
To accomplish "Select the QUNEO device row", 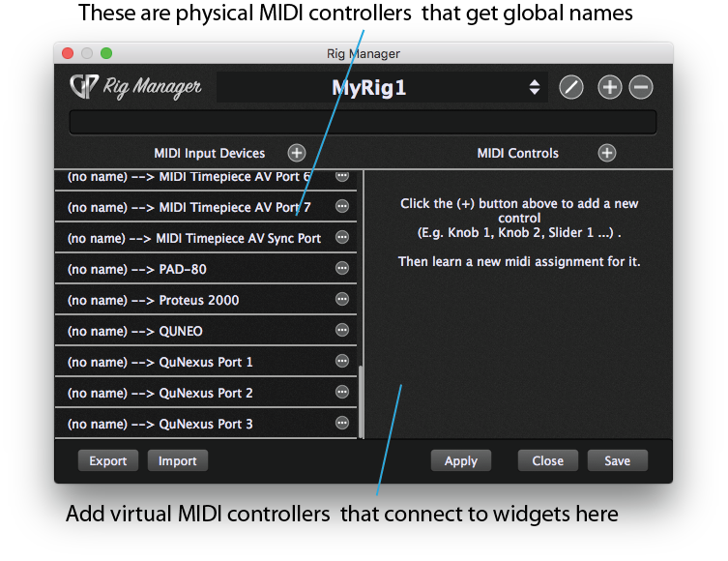I will (206, 331).
